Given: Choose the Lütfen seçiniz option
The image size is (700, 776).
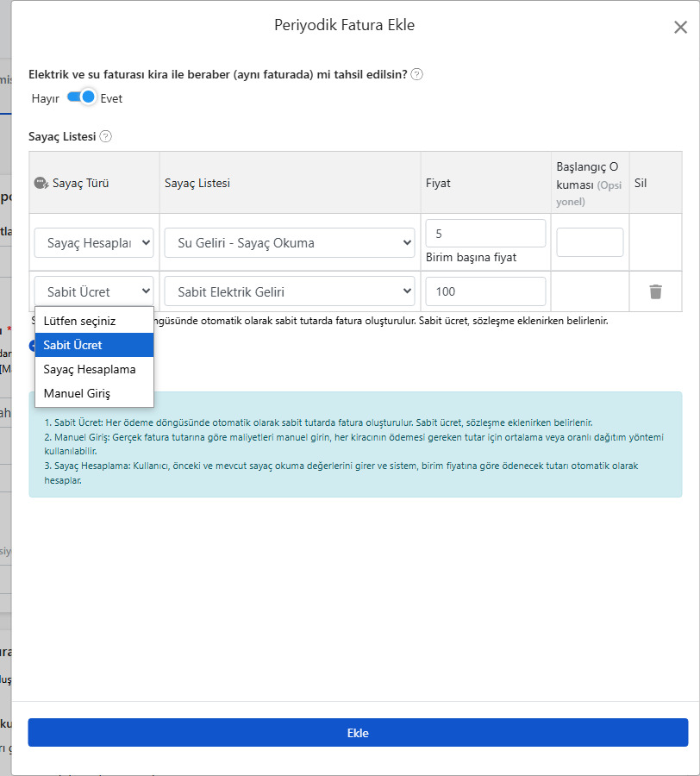Looking at the screenshot, I should [x=94, y=321].
